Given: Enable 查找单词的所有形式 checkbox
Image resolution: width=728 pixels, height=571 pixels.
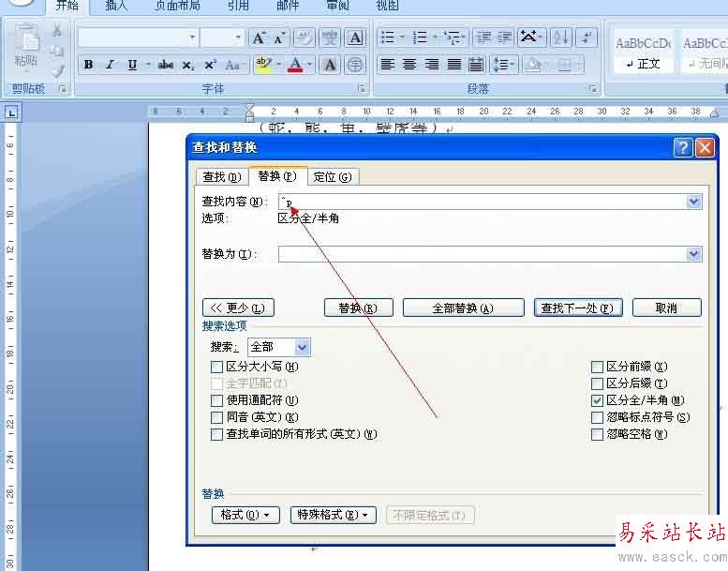Looking at the screenshot, I should (216, 434).
